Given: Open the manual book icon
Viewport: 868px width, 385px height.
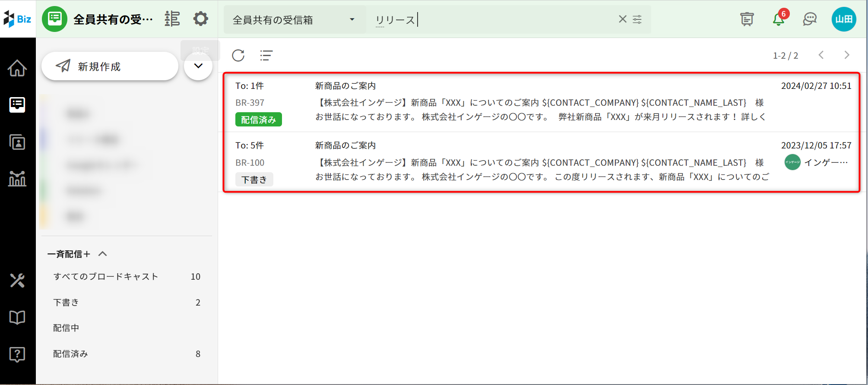Looking at the screenshot, I should 17,318.
